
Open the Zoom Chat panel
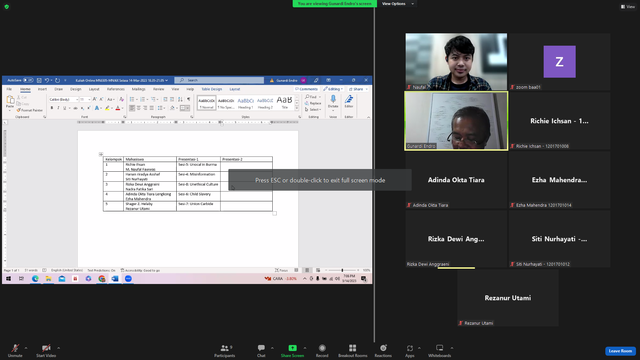click(261, 350)
